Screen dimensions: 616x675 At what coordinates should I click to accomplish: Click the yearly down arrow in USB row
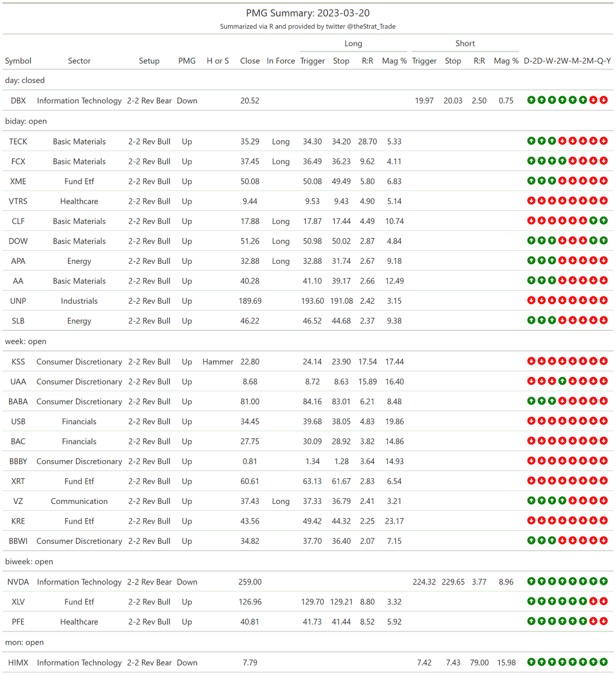tap(604, 421)
